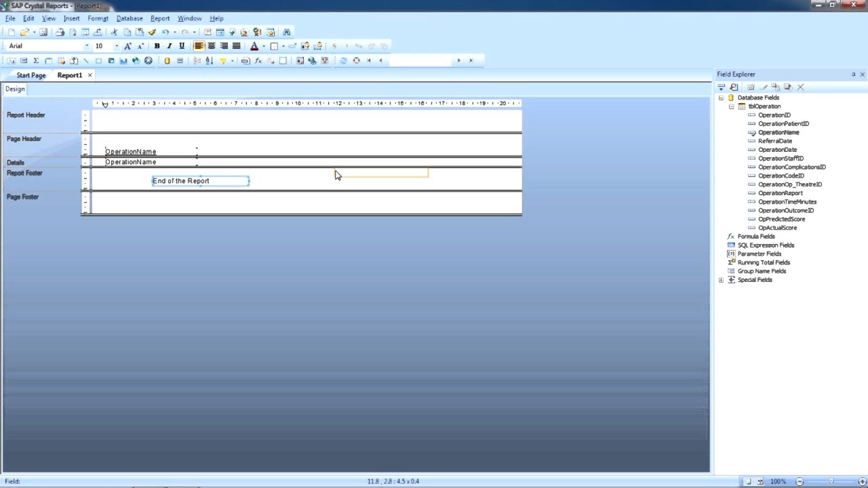Close the Report1 tab with its X

click(x=90, y=75)
